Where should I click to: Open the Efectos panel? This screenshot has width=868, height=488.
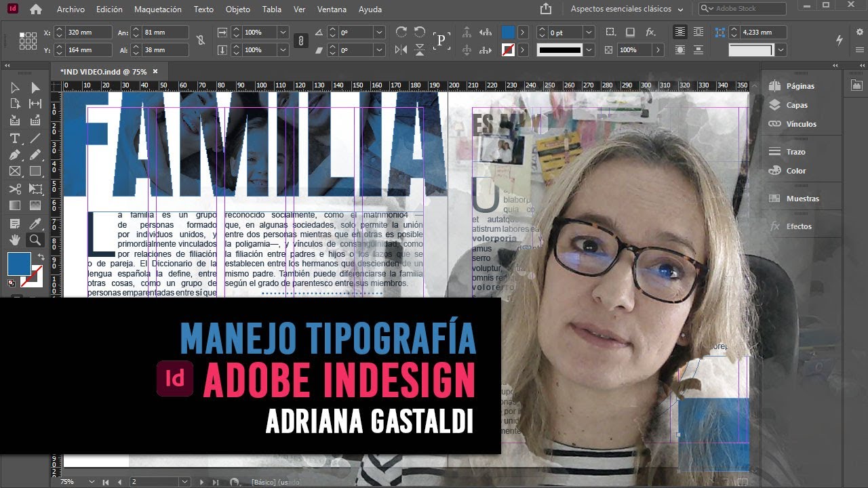791,226
